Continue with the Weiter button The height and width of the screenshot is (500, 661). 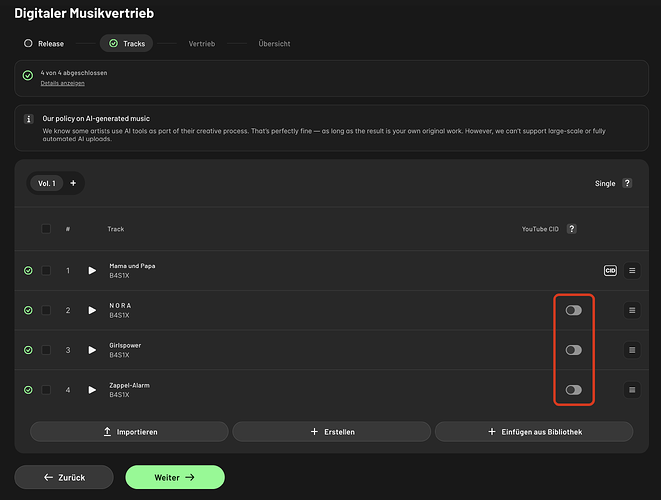(x=175, y=477)
